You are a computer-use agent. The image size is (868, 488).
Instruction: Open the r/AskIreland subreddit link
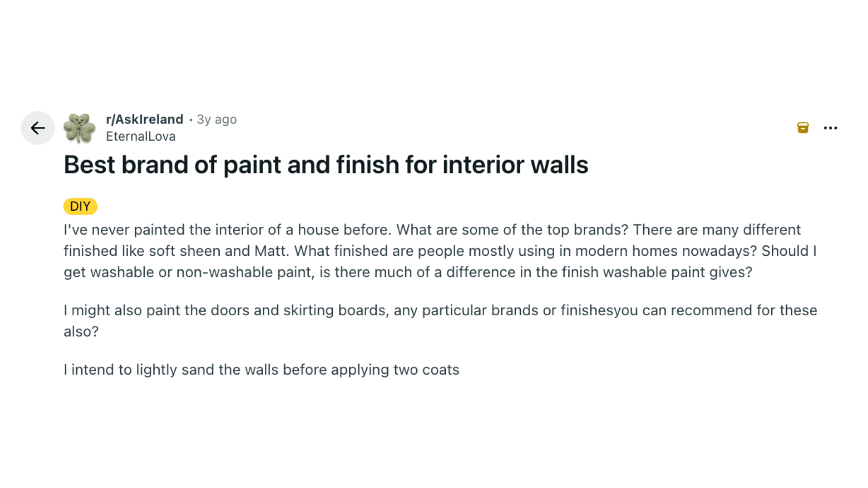tap(144, 119)
